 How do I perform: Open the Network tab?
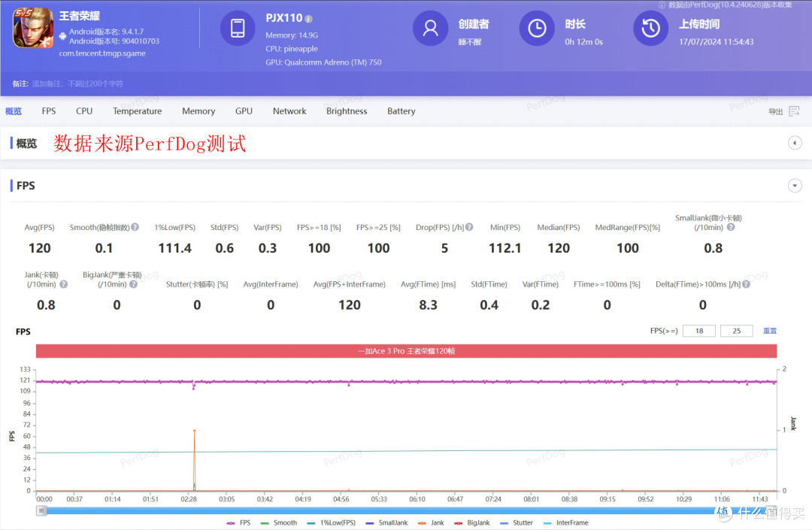[x=289, y=111]
